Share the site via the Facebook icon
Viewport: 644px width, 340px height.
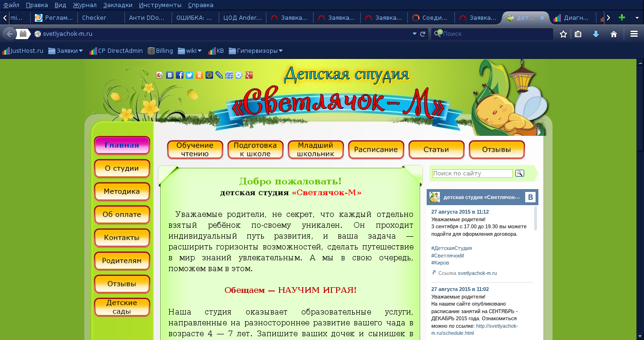tap(179, 75)
